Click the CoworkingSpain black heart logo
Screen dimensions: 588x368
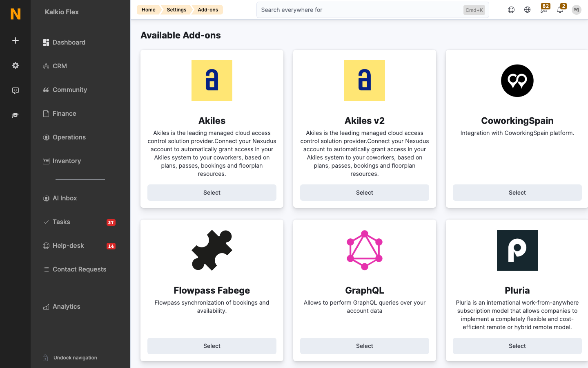tap(517, 81)
